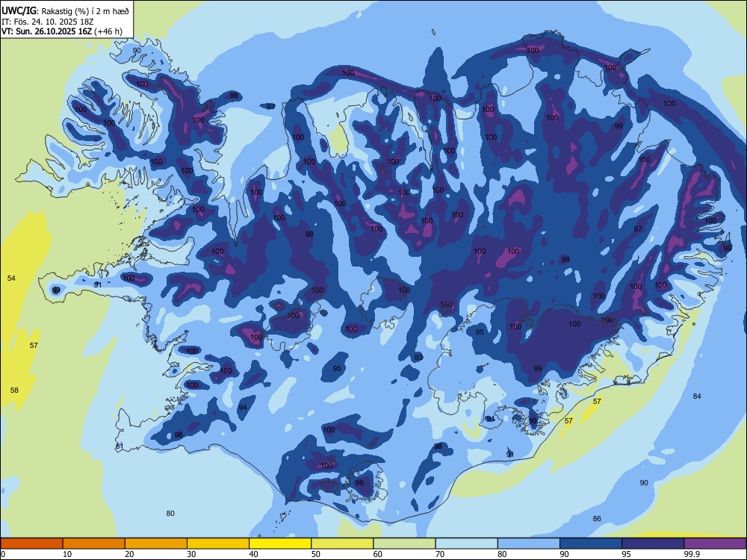The width and height of the screenshot is (747, 560).
Task: Click the '40' legend tick label
Action: click(253, 554)
